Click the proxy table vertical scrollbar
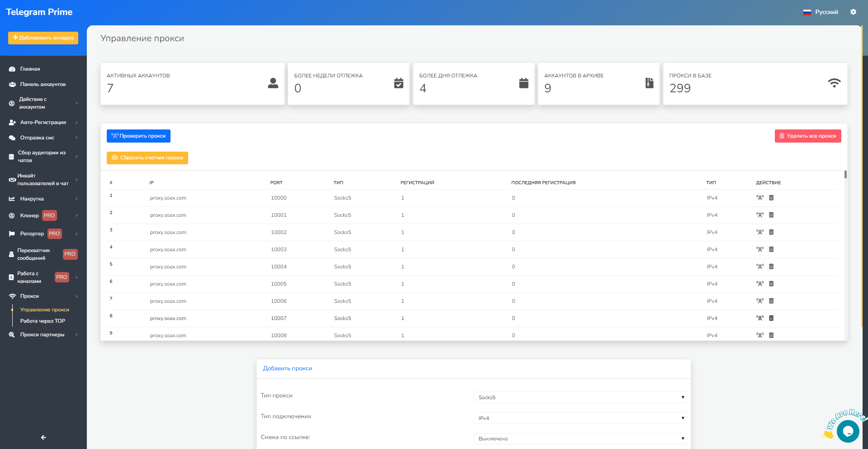868x449 pixels. (845, 175)
